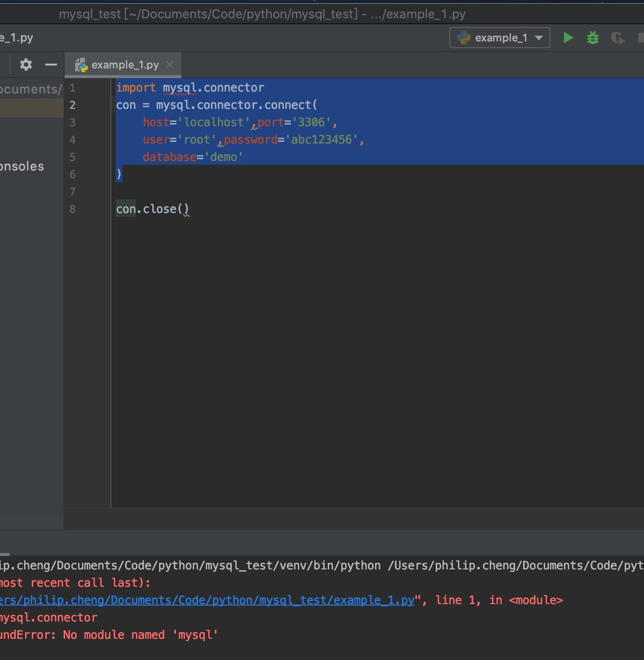Click on 'mysql.connector.connect(' code text
The image size is (644, 660).
[x=236, y=105]
